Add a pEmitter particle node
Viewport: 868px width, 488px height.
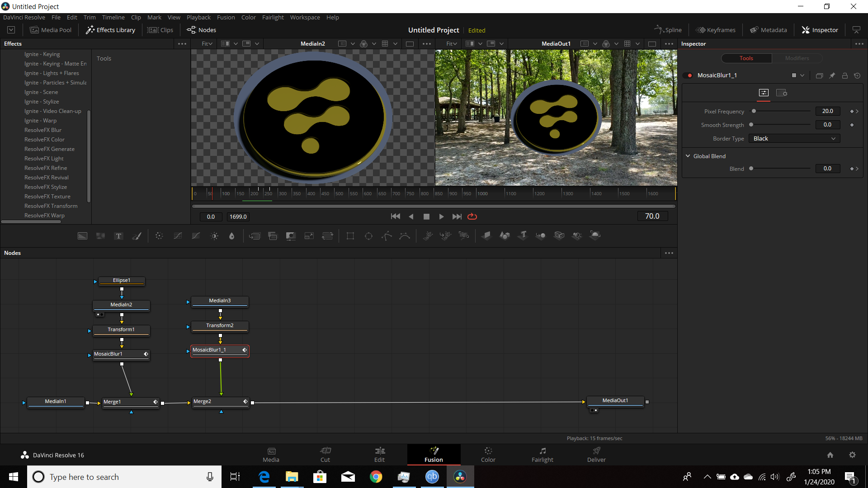coord(428,235)
